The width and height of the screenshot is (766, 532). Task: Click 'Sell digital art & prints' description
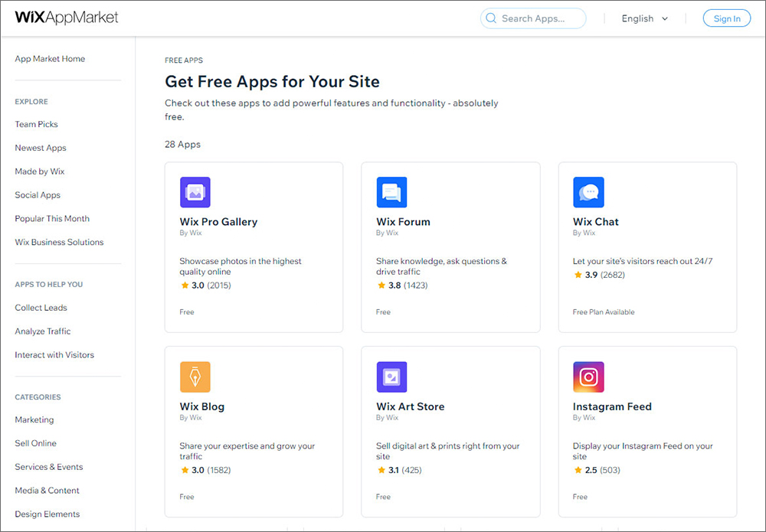[x=448, y=451]
